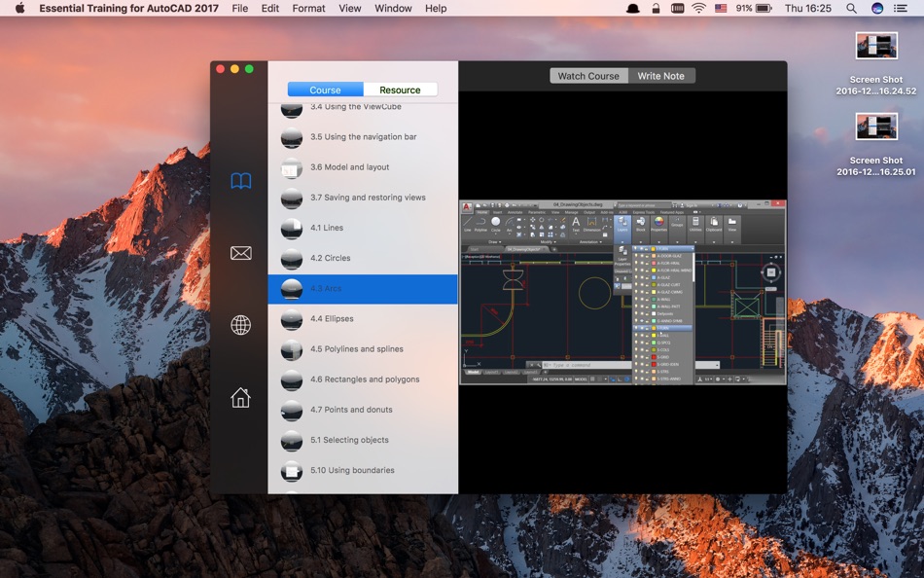The height and width of the screenshot is (578, 924).
Task: Select the Write Note tab
Action: coord(661,76)
